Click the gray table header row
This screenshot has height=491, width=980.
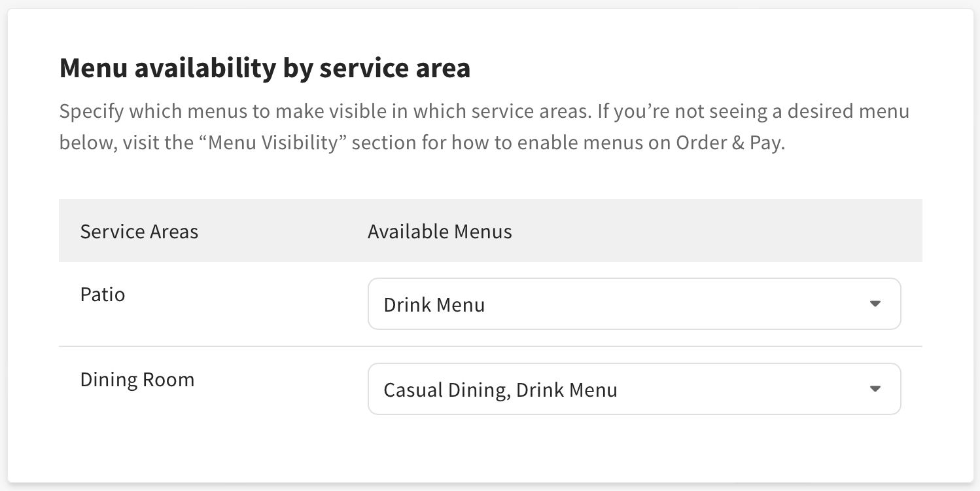[x=490, y=230]
